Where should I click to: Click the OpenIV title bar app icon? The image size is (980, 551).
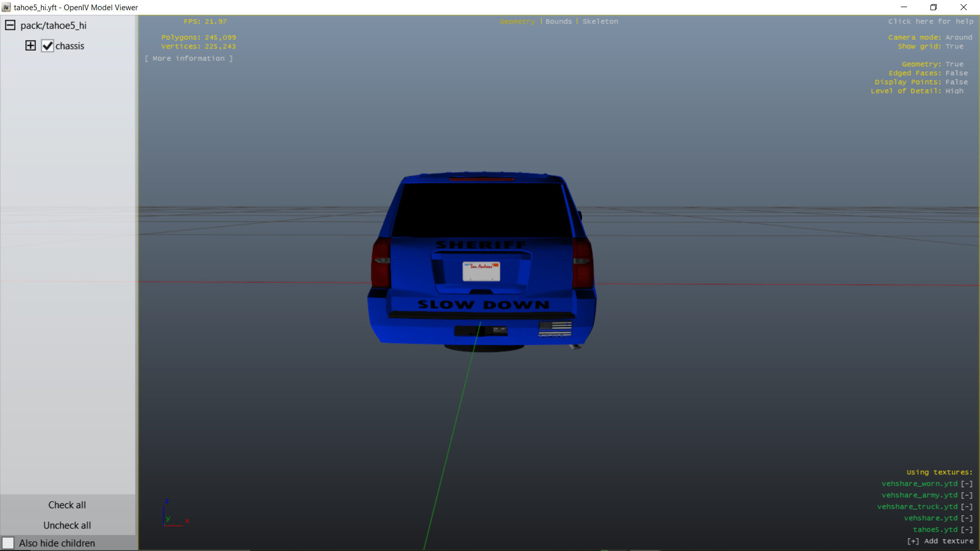pos(6,7)
